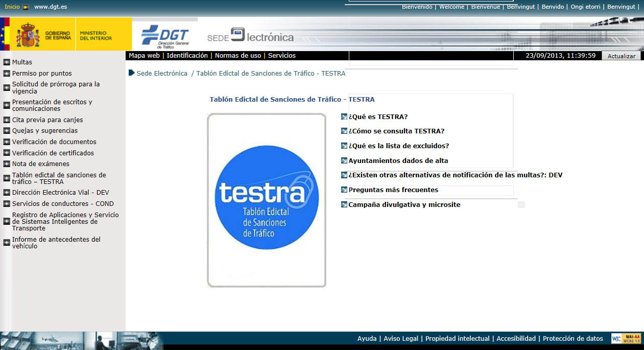The width and height of the screenshot is (644, 350).
Task: Open the ¿Qué es TESTRA? link
Action: (x=378, y=117)
